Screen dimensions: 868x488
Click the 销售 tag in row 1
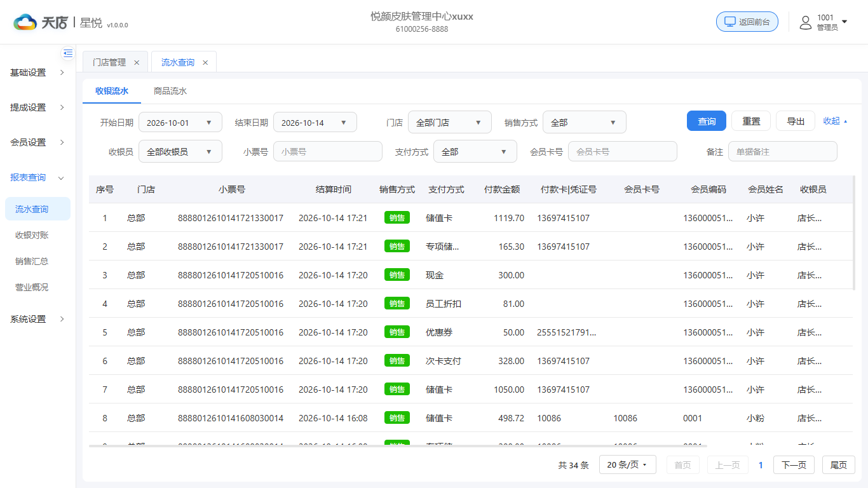397,218
